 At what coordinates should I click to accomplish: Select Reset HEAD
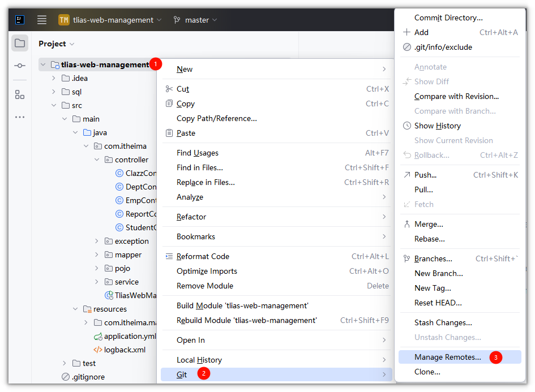[460, 303]
